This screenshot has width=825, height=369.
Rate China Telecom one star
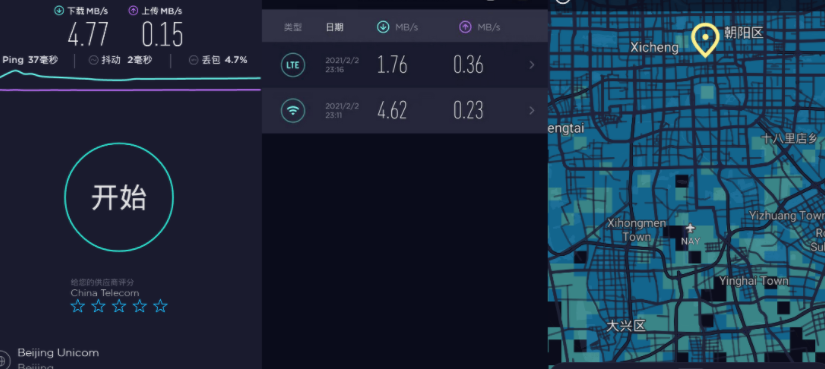pyautogui.click(x=78, y=306)
